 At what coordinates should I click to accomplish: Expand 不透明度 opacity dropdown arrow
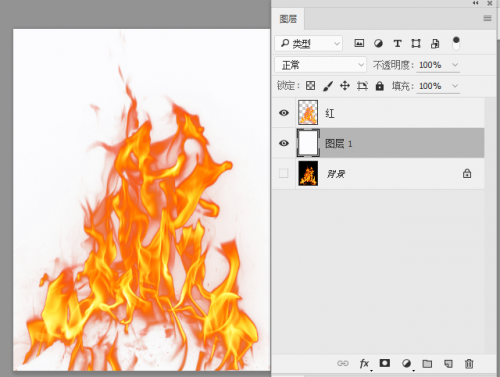point(455,65)
